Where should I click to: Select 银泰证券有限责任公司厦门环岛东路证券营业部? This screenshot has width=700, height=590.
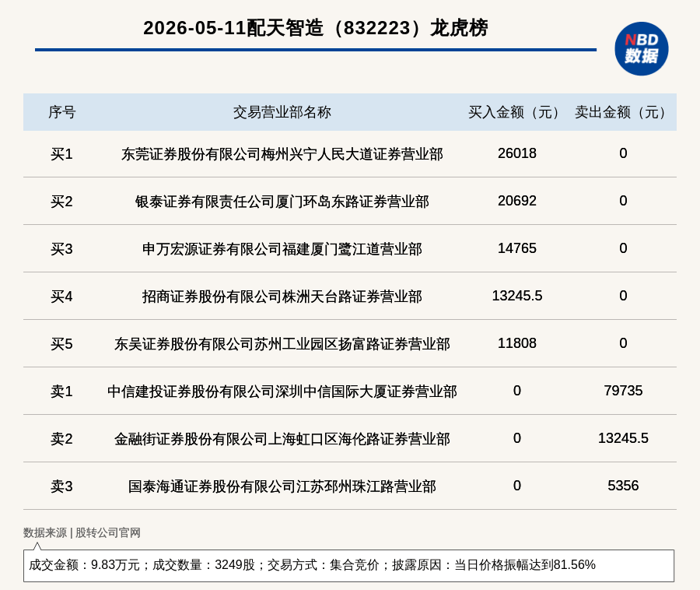[282, 202]
